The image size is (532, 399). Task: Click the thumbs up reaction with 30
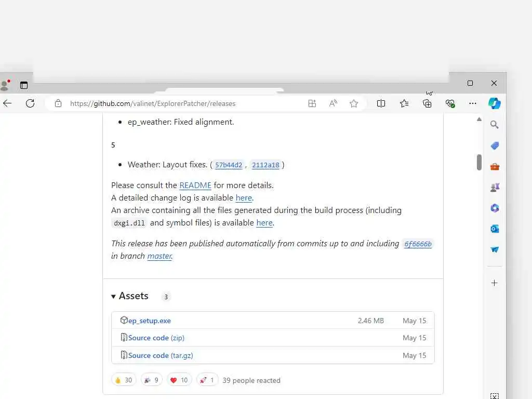point(124,380)
